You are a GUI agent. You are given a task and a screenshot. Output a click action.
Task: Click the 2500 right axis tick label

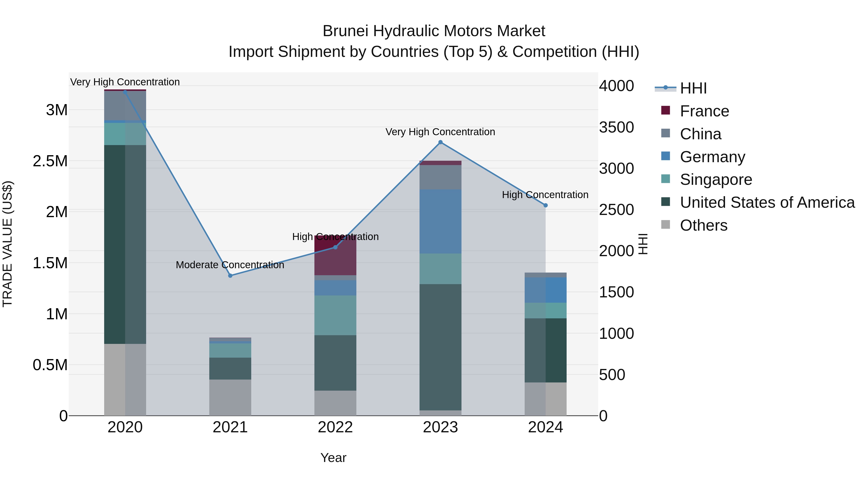coord(616,209)
